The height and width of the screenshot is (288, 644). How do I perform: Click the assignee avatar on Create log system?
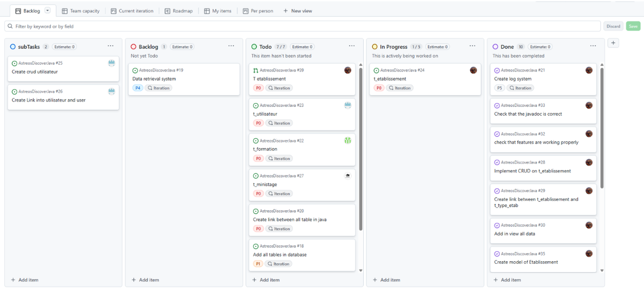click(589, 70)
